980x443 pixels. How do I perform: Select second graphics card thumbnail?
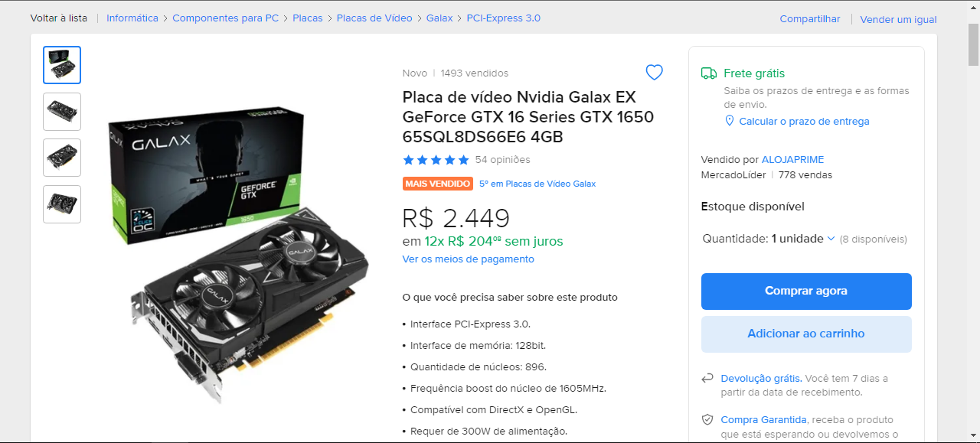62,112
